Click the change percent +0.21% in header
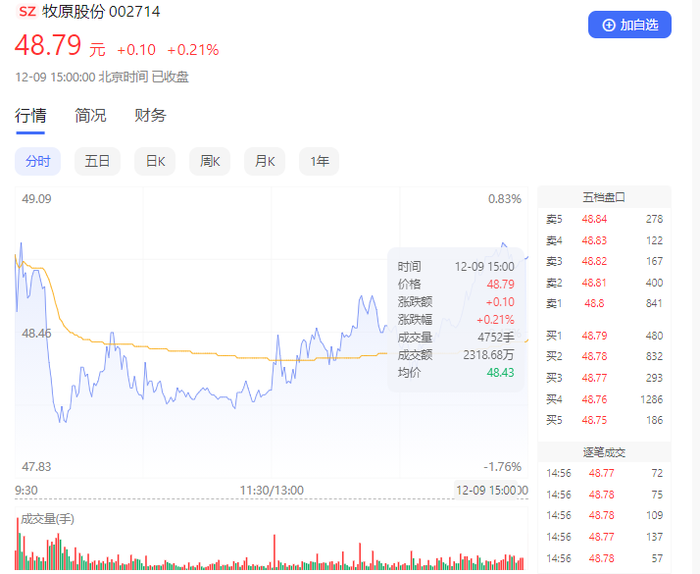 (193, 50)
